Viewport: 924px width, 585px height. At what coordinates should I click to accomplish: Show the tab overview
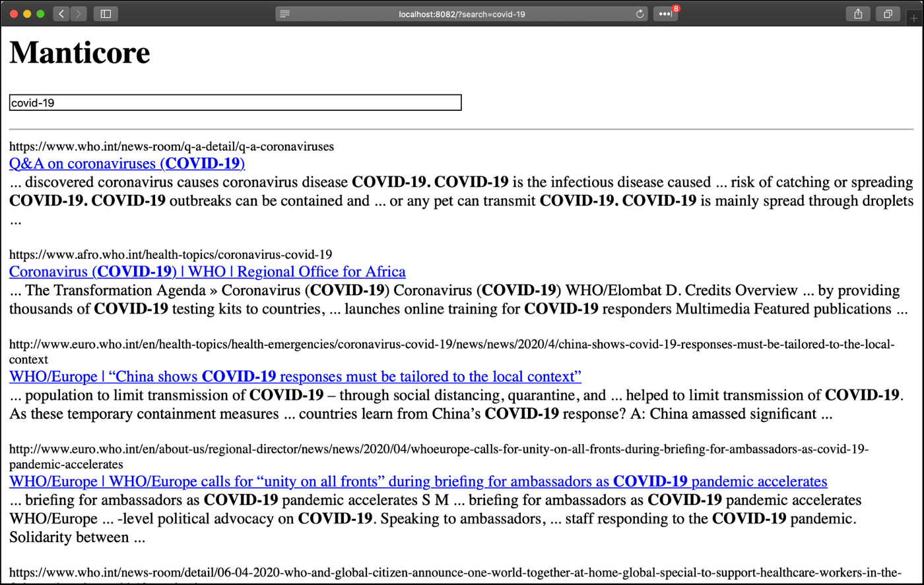888,14
